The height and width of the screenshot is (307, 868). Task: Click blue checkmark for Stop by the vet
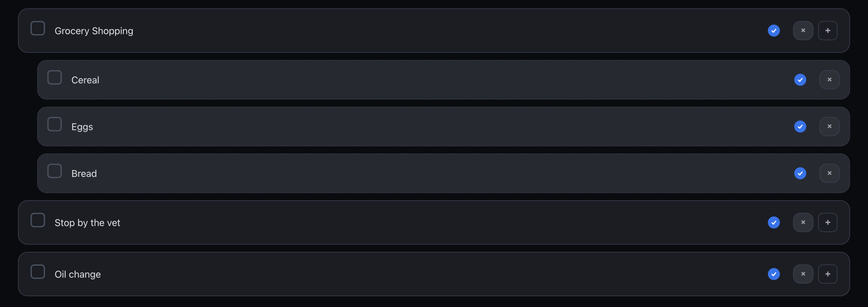[x=774, y=223]
